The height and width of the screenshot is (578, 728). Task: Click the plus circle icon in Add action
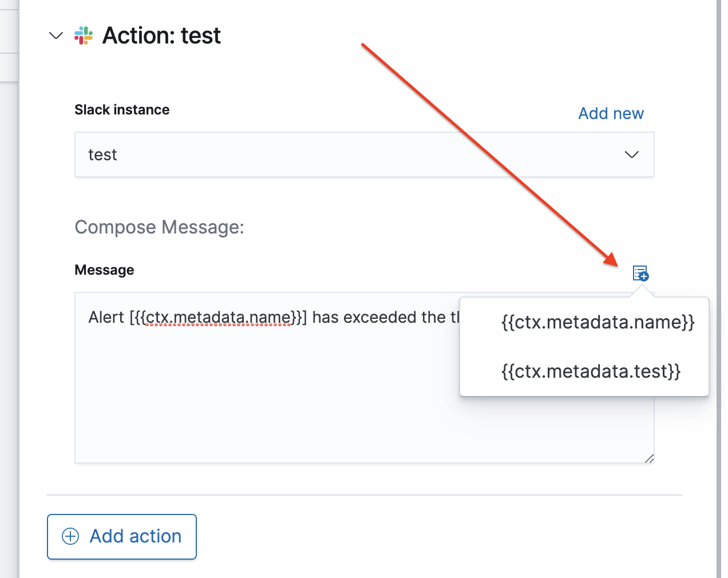pyautogui.click(x=70, y=536)
